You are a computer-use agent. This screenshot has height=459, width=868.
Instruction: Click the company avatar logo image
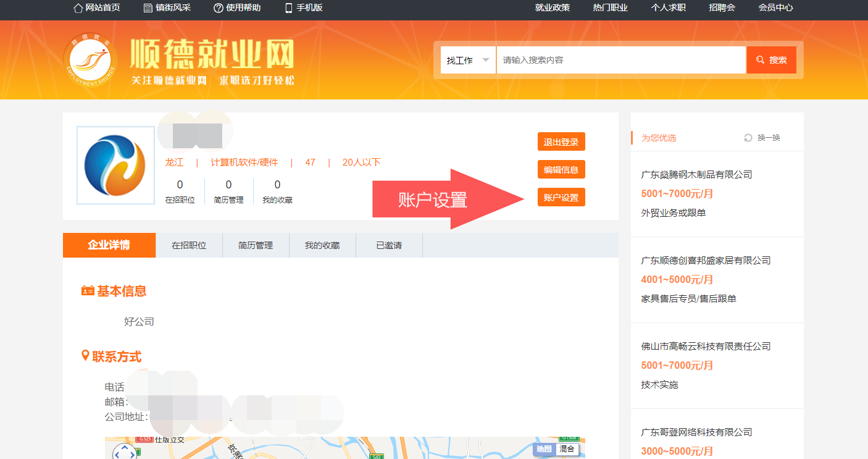click(115, 165)
